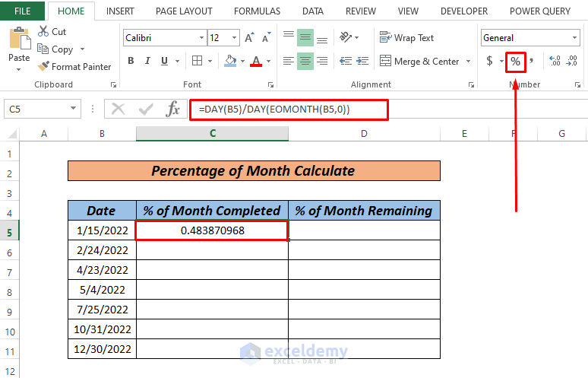Apply bold formatting
The height and width of the screenshot is (378, 588).
pos(131,62)
